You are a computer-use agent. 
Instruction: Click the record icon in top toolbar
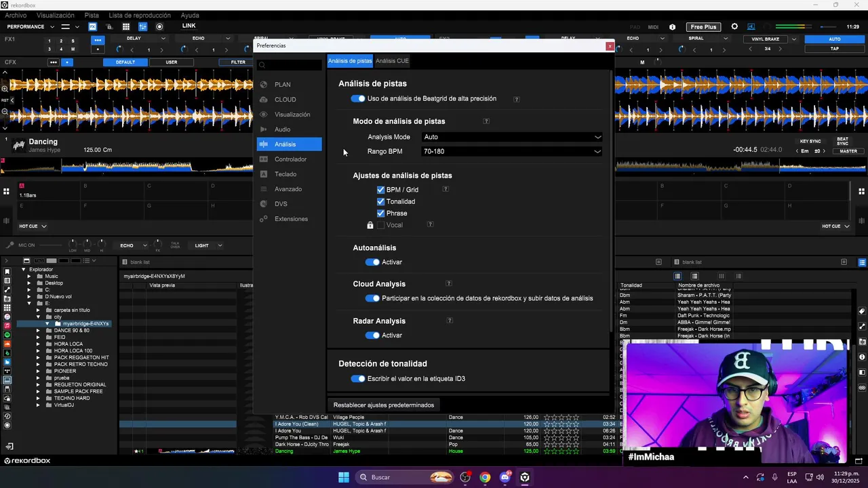pyautogui.click(x=159, y=26)
